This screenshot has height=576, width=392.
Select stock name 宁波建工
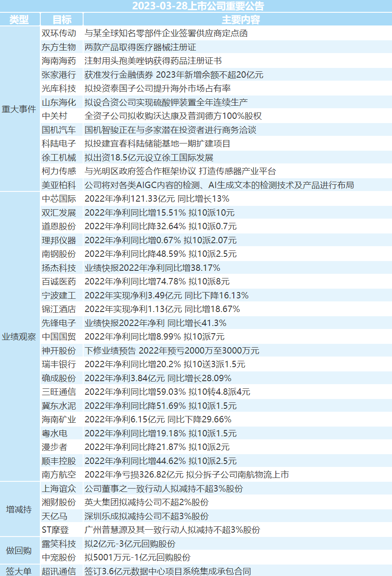[x=59, y=295]
